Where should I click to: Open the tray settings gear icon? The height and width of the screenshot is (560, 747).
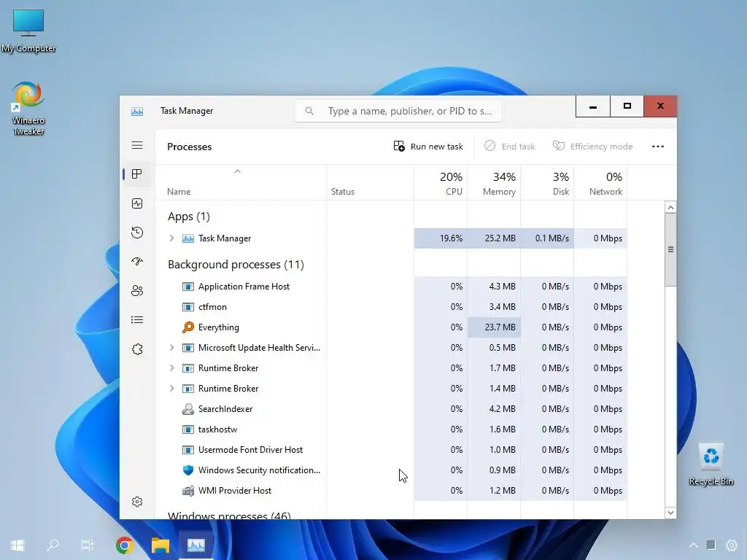point(732,545)
